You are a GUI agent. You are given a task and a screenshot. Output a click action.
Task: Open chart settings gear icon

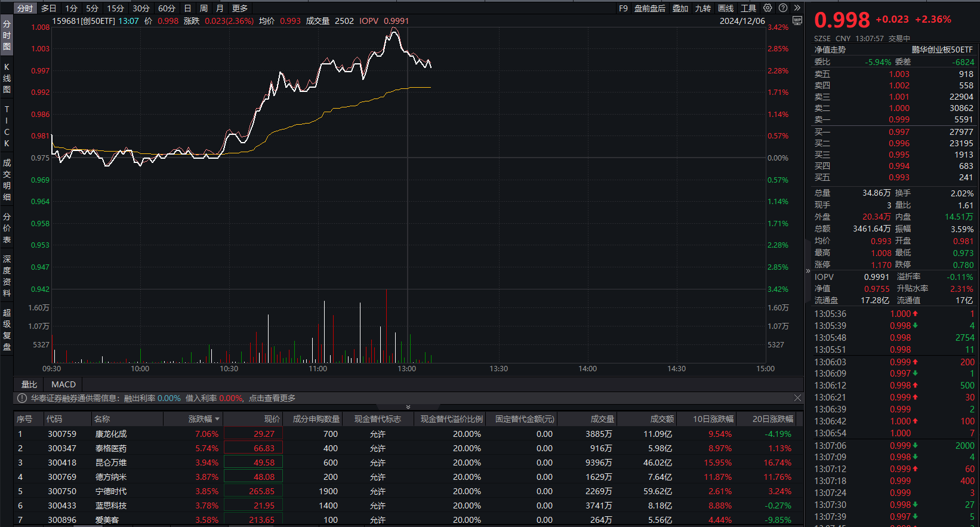[x=768, y=8]
